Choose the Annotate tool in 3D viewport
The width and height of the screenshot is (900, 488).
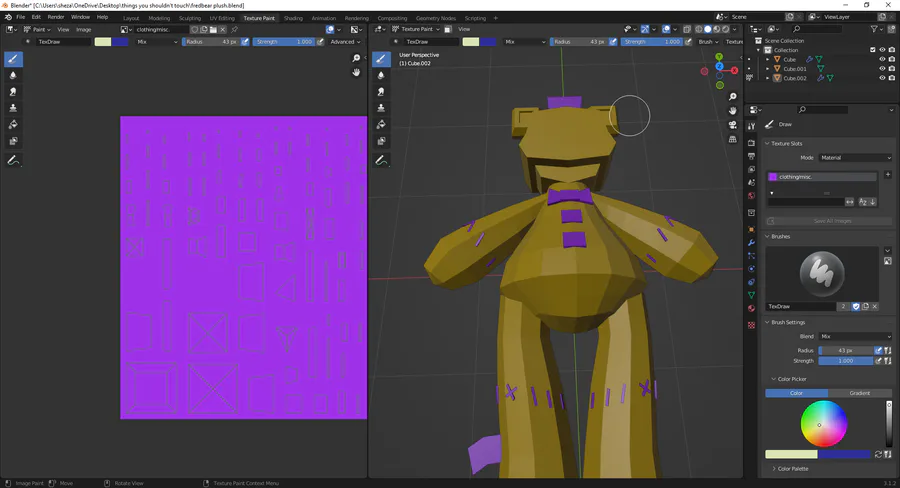click(x=381, y=160)
